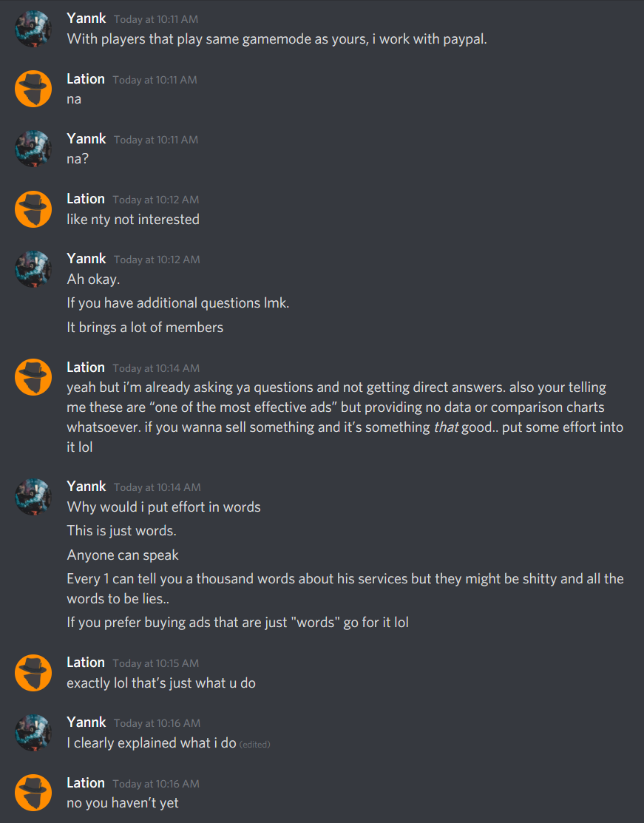Screen dimensions: 644x823
Task: Open the Yannk username above "Ah okay."
Action: click(87, 259)
